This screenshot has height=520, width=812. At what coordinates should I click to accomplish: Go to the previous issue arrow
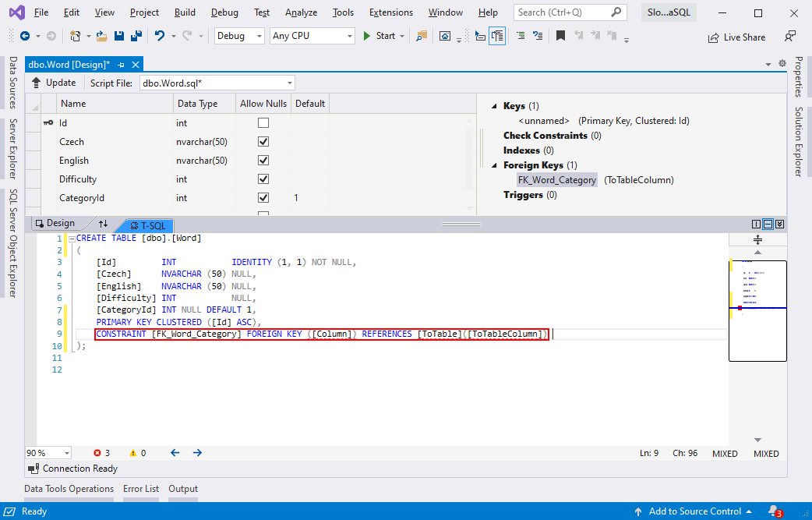pos(175,453)
